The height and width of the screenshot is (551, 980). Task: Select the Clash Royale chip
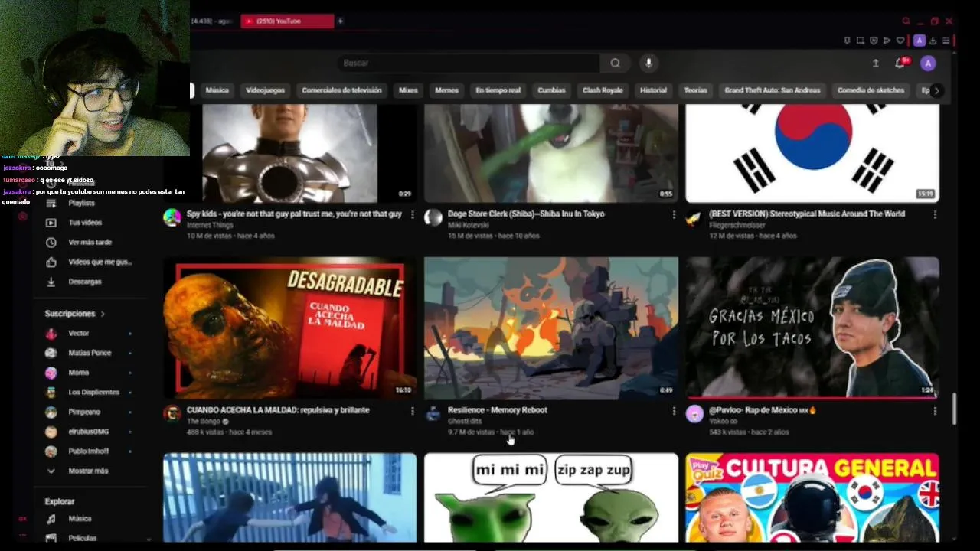(x=603, y=90)
